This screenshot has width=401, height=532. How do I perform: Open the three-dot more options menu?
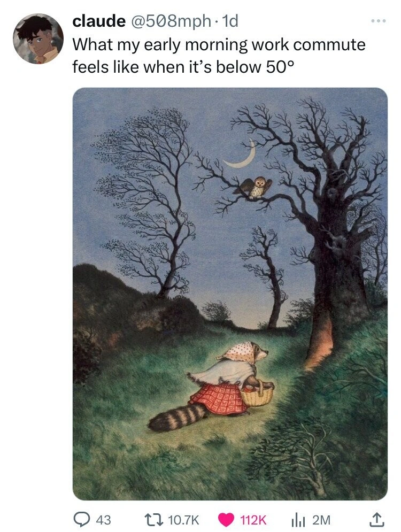click(x=378, y=21)
